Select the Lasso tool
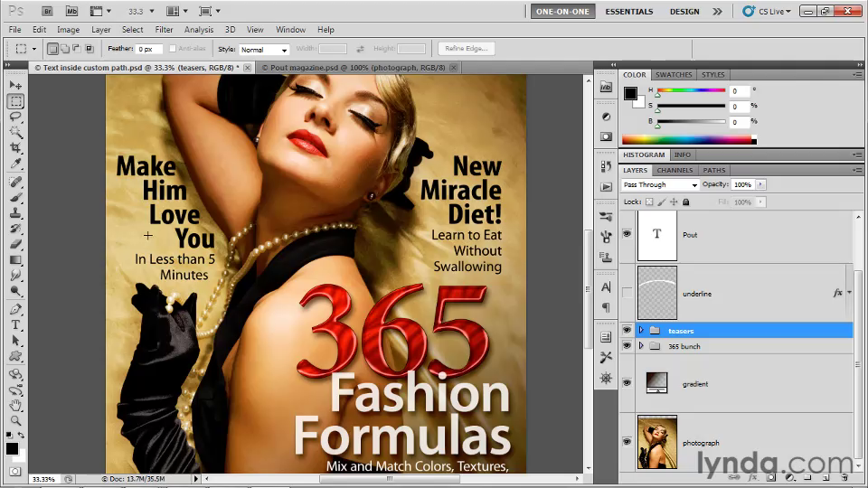Viewport: 868px width, 488px height. [x=15, y=117]
